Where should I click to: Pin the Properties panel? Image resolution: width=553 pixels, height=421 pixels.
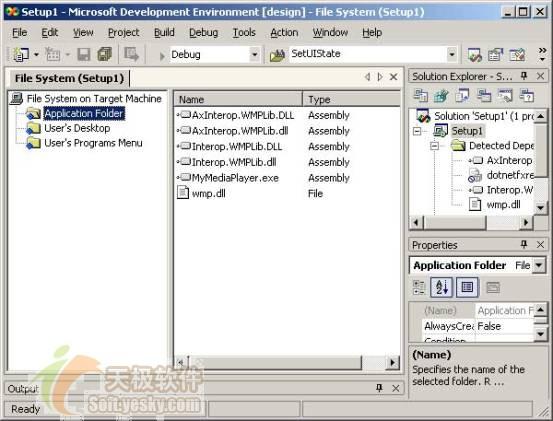[x=524, y=244]
